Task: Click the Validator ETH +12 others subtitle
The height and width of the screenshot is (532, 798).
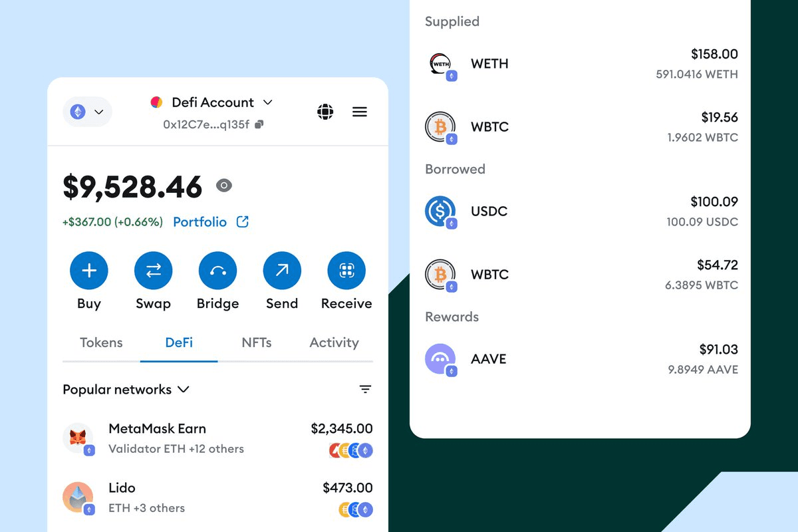Action: (x=176, y=449)
